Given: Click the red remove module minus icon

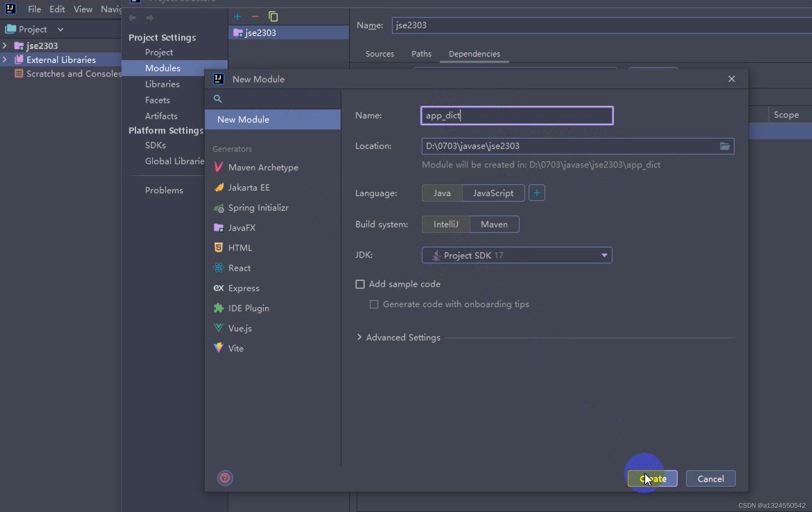Looking at the screenshot, I should click(x=255, y=17).
